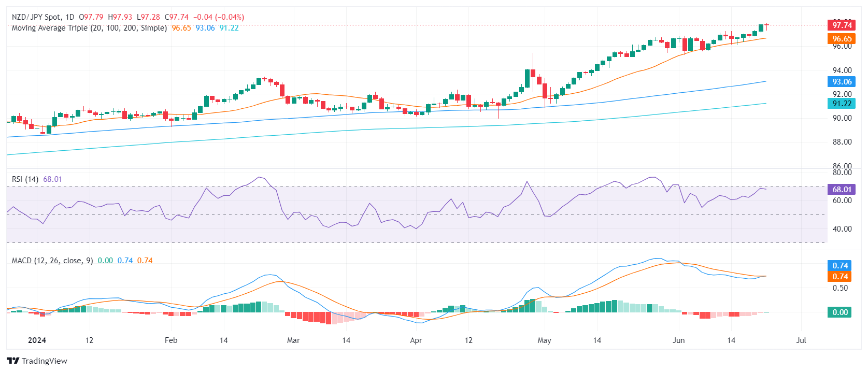The image size is (868, 372).
Task: Click the teal 91.22 price axis tag
Action: (x=842, y=104)
